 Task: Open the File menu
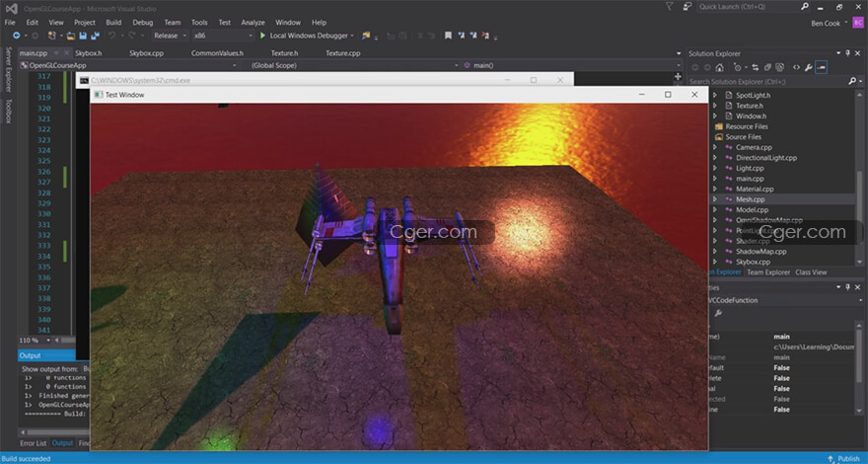tap(10, 23)
